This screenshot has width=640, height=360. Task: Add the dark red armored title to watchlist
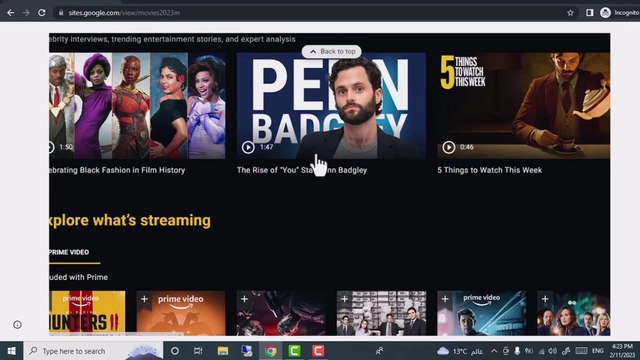tap(244, 299)
